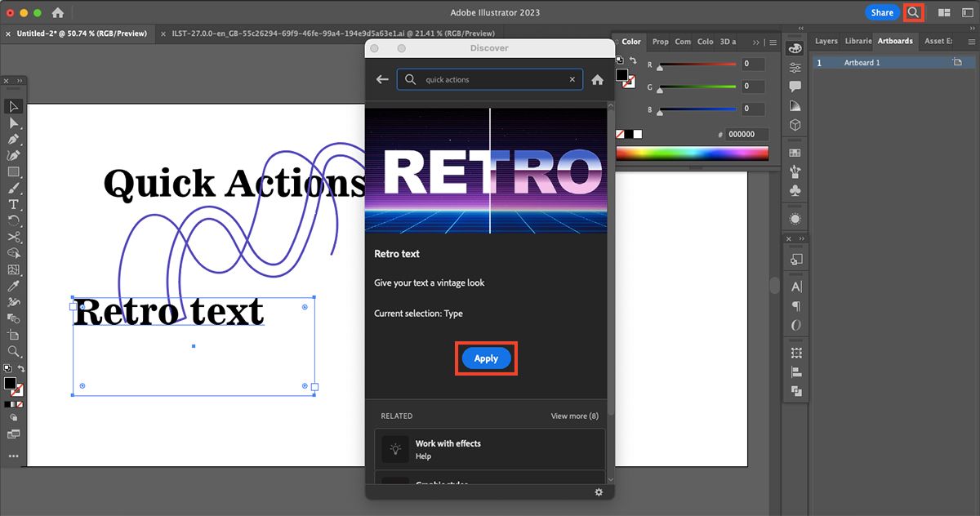The height and width of the screenshot is (516, 980).
Task: Open the Arrange Documents icon
Action: pyautogui.click(x=944, y=12)
